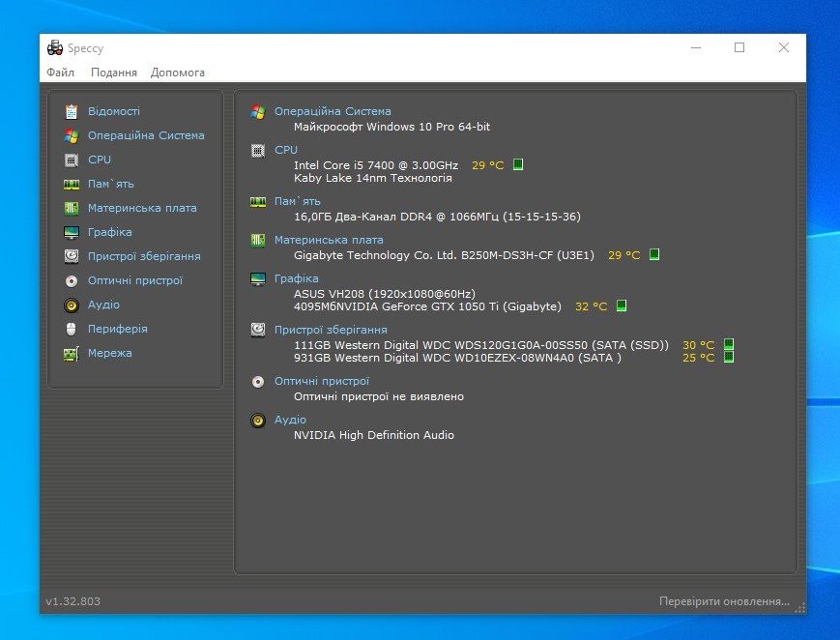Show Графіка section from sidebar
840x640 pixels.
(x=110, y=232)
